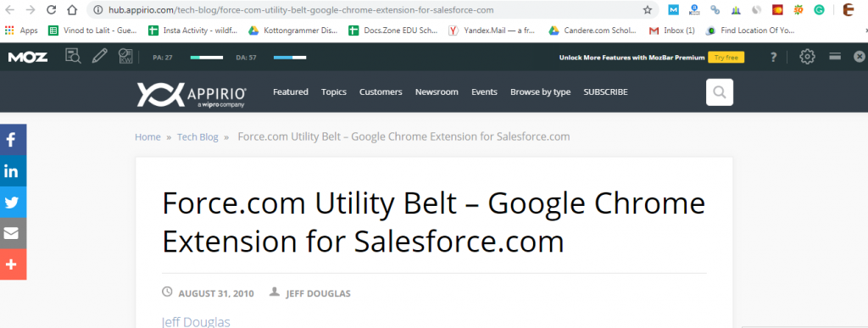The height and width of the screenshot is (328, 868).
Task: Open MozBar help question mark
Action: coord(773,57)
